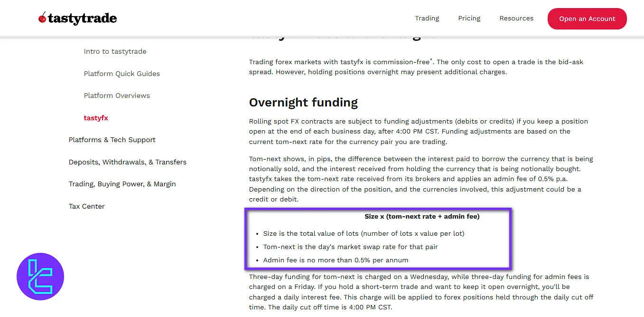The image size is (644, 317).
Task: Expand Platforms & Tech Support section
Action: [112, 140]
